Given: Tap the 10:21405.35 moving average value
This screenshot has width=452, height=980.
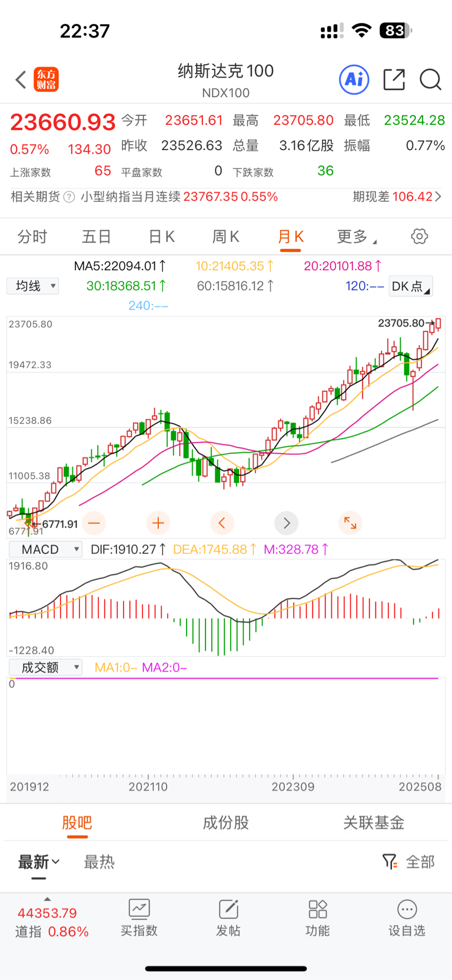Looking at the screenshot, I should coord(235,266).
